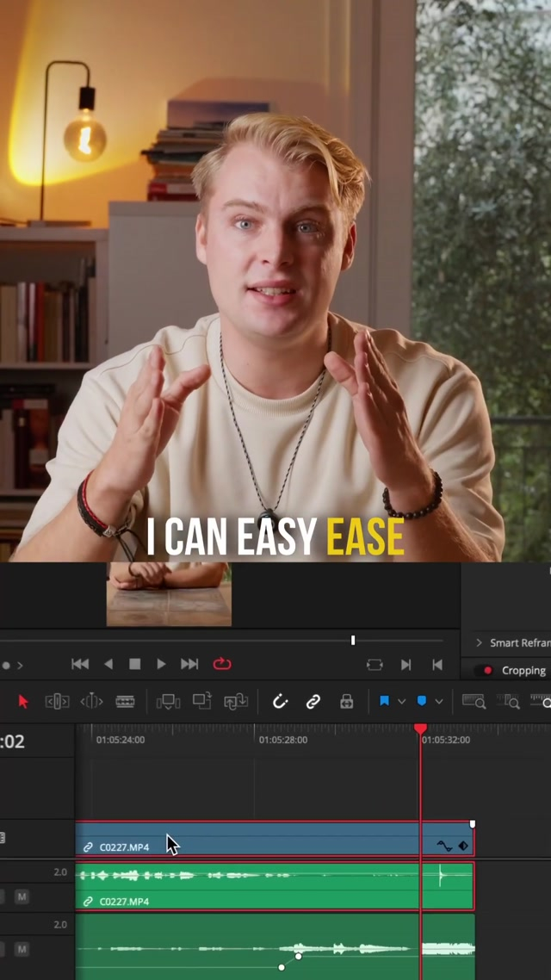This screenshot has height=980, width=551.
Task: Click the Overwrite Clip toolbar icon
Action: click(201, 701)
